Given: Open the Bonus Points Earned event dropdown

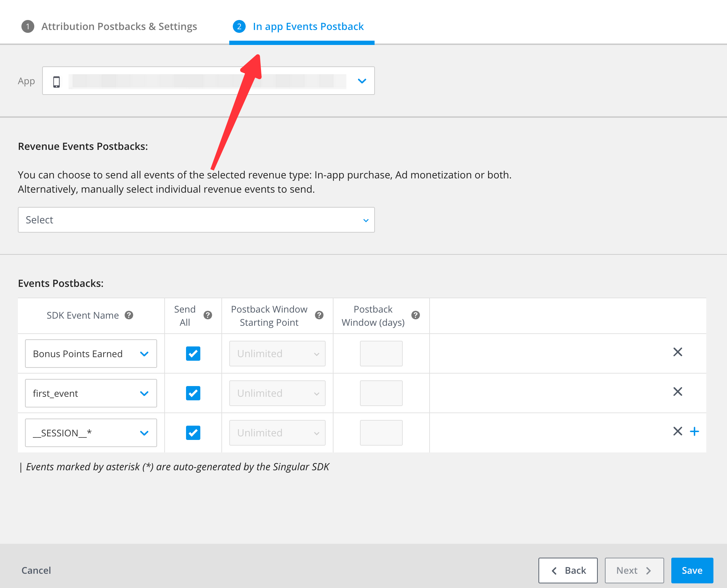Looking at the screenshot, I should 91,354.
